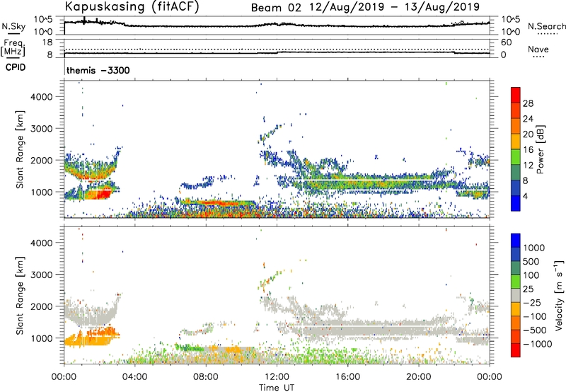Click the frequency axis '18' tick
Viewport: 566px width, 392px height.
47,42
